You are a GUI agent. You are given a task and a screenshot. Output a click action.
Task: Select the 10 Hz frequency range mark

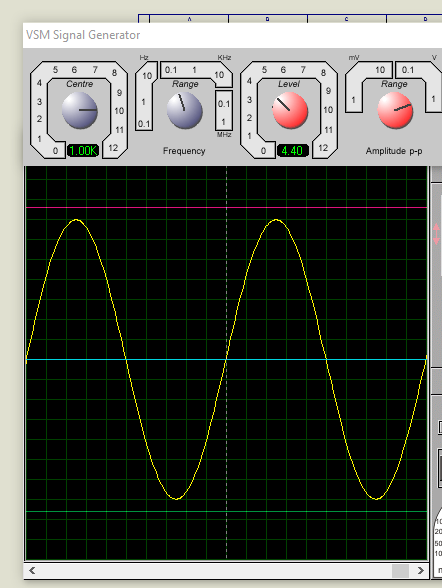(147, 76)
